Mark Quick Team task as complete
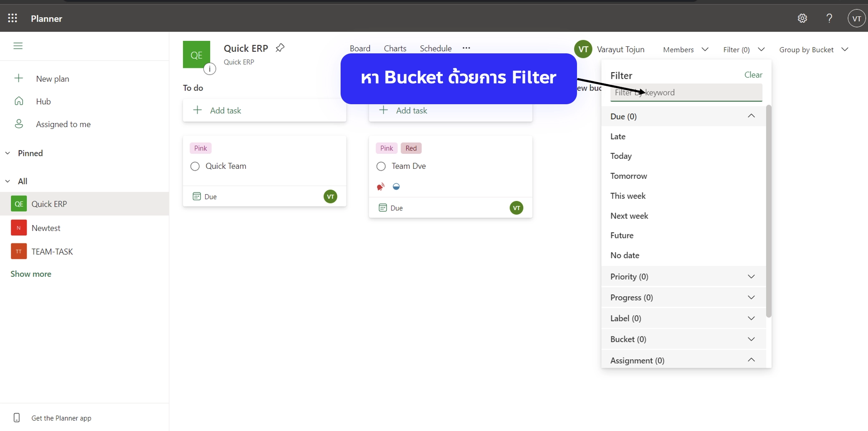Viewport: 868px width, 431px height. tap(195, 166)
